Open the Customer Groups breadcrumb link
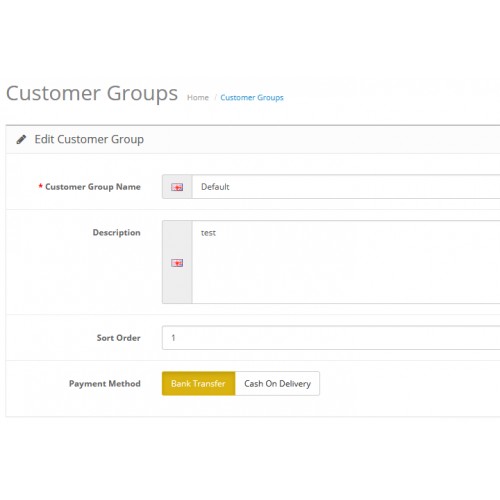 252,98
